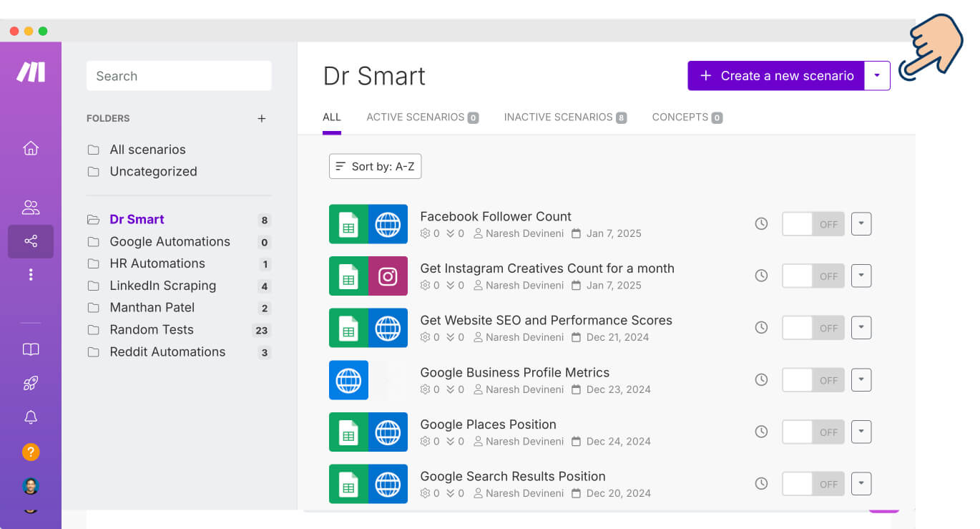This screenshot has width=980, height=529.
Task: Open the Team people icon in sidebar
Action: click(x=31, y=208)
